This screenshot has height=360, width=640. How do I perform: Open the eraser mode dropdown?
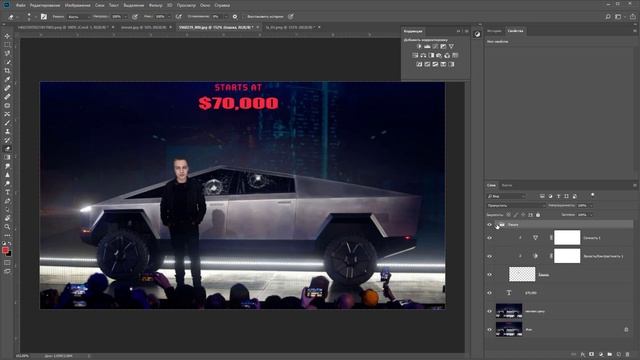(78, 17)
